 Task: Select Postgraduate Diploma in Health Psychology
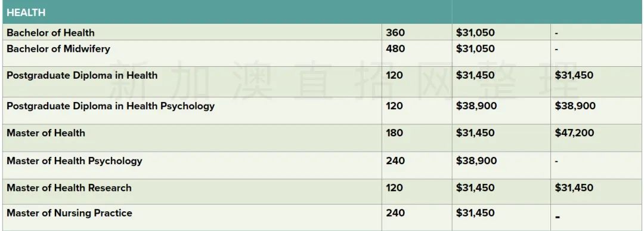tap(110, 106)
